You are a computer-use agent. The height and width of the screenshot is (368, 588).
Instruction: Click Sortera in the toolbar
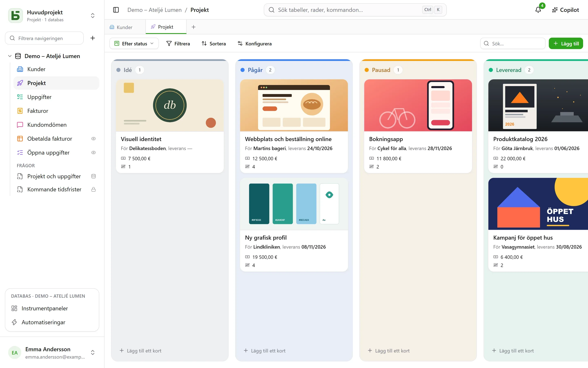click(x=214, y=43)
